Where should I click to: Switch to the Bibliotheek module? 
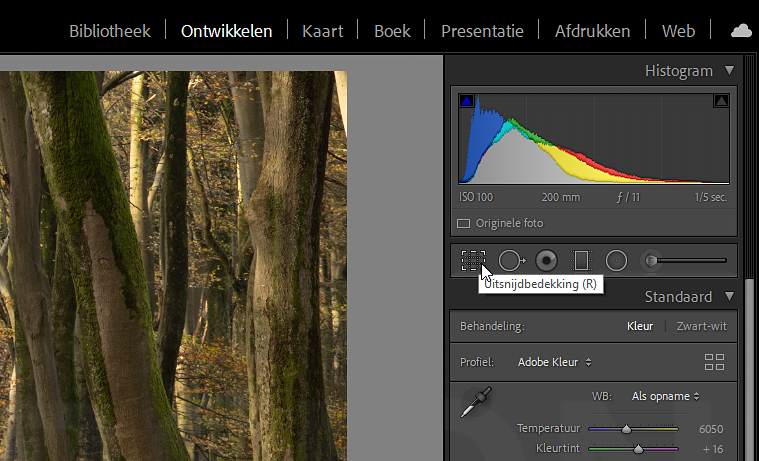[110, 31]
